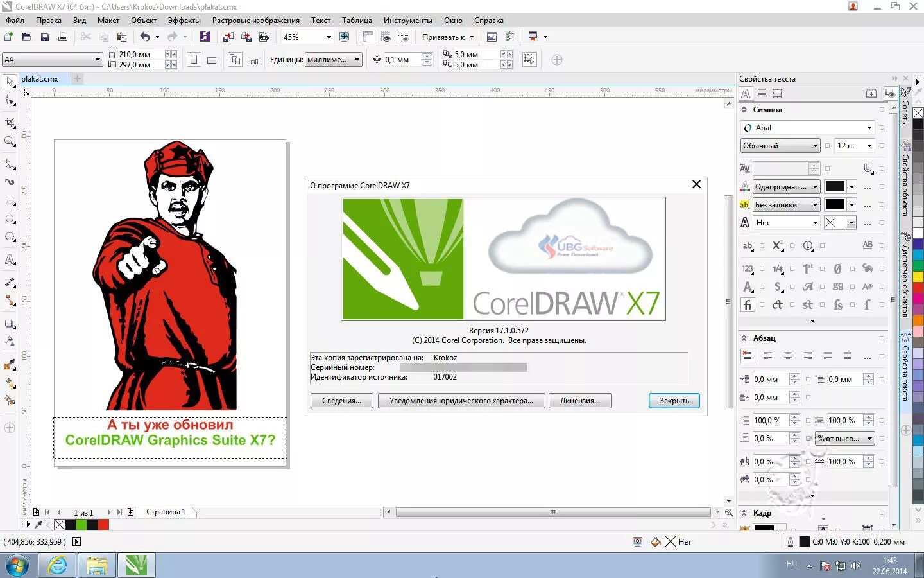Pick the green swatch in document palette

pos(81,525)
